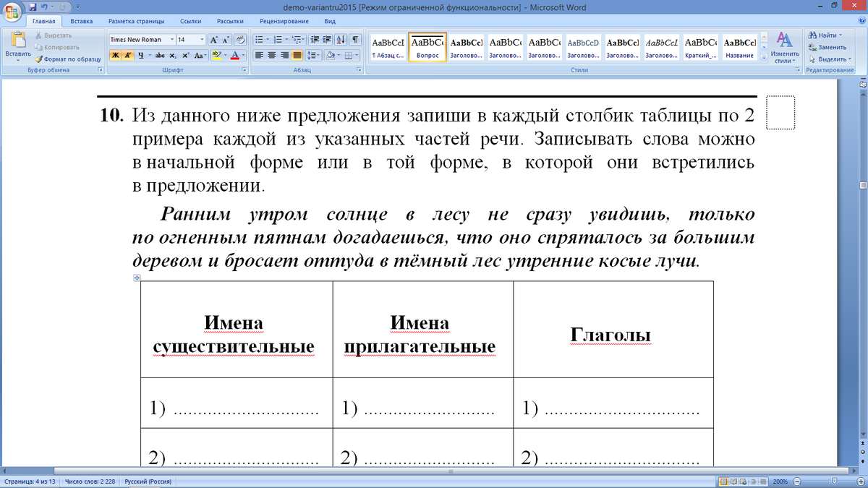Image resolution: width=868 pixels, height=488 pixels.
Task: Open the Абзац paragraph dialog launcher
Action: tap(359, 70)
